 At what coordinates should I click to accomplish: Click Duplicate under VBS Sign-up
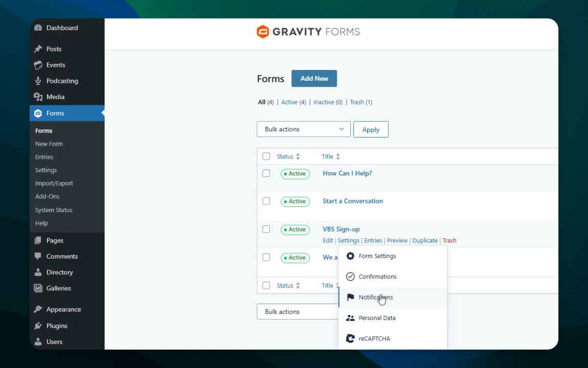pos(425,241)
